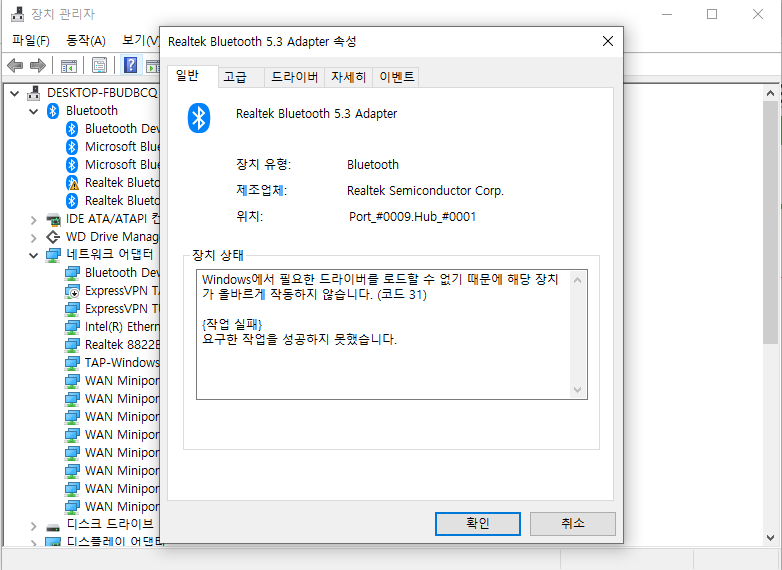Viewport: 782px width, 570px height.
Task: Close the Realtek Bluetooth properties dialog
Action: pyautogui.click(x=607, y=41)
